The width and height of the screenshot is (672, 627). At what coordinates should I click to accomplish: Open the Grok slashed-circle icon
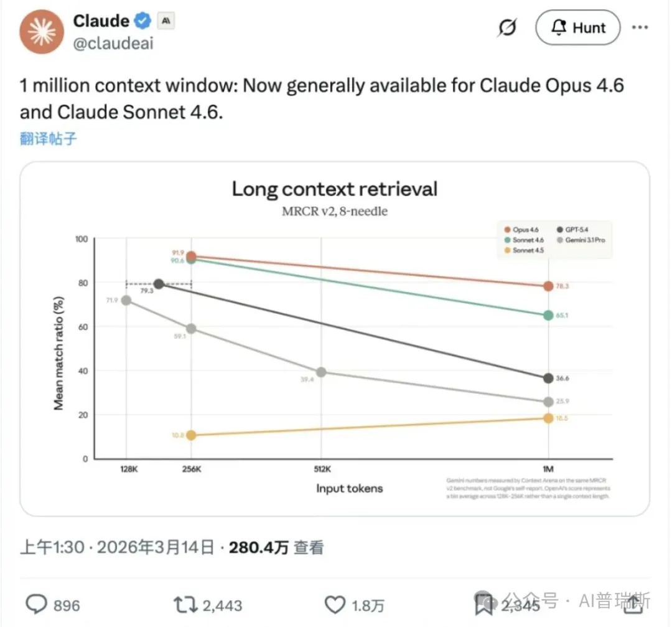pyautogui.click(x=508, y=28)
